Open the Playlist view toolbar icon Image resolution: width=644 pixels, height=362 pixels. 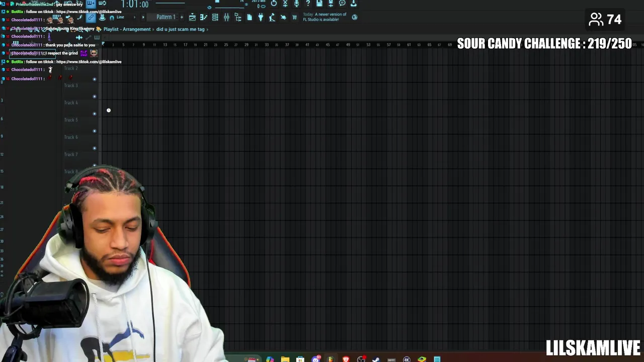[192, 17]
